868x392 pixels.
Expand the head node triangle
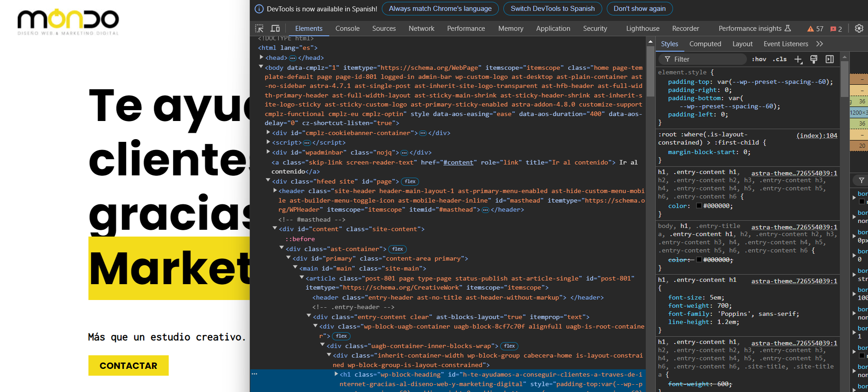click(x=261, y=57)
